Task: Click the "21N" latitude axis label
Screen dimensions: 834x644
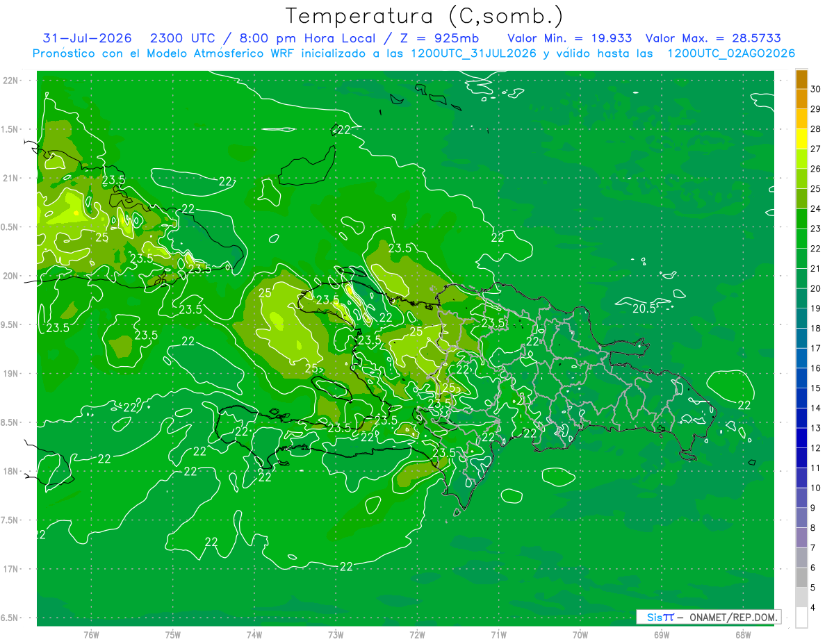Action: pyautogui.click(x=12, y=178)
